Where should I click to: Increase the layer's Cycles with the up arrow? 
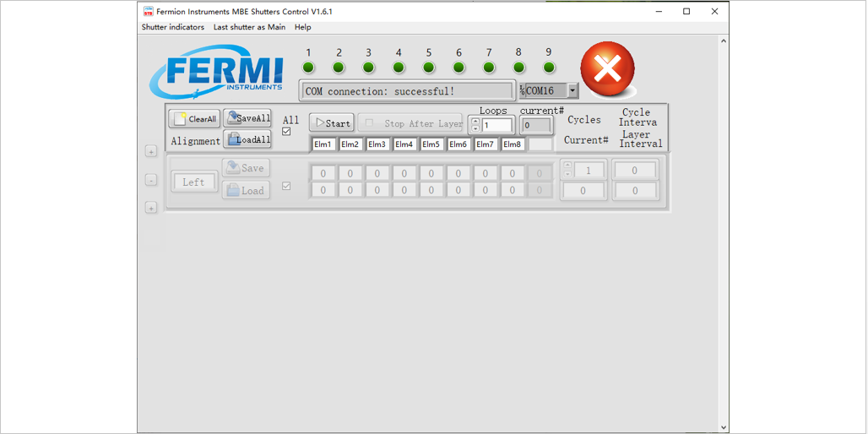click(x=567, y=165)
